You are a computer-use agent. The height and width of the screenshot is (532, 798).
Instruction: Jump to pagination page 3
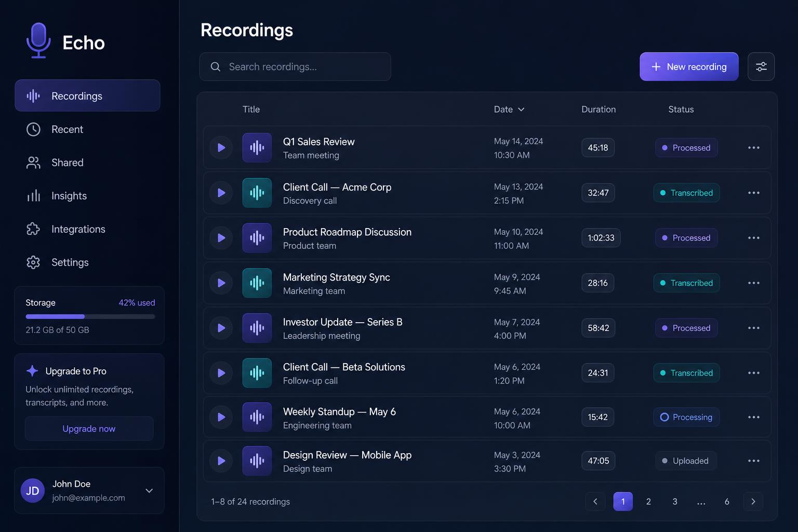tap(675, 501)
